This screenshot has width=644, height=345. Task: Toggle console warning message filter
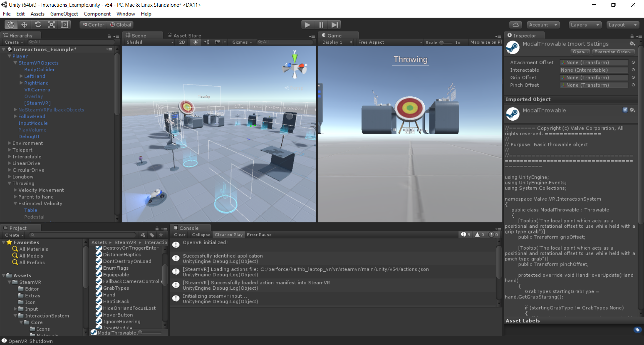479,235
